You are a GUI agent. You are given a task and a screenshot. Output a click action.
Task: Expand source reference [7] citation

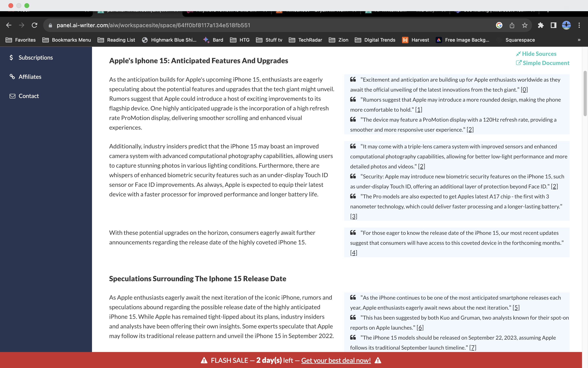tap(473, 348)
